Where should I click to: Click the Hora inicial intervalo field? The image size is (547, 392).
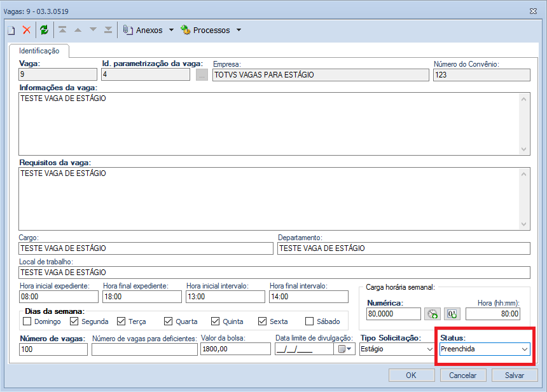point(225,297)
